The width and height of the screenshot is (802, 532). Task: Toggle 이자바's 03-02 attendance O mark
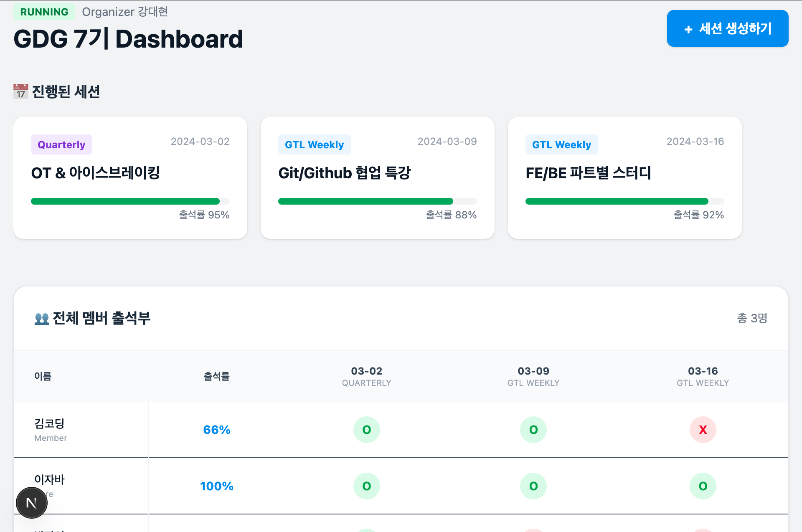point(366,486)
